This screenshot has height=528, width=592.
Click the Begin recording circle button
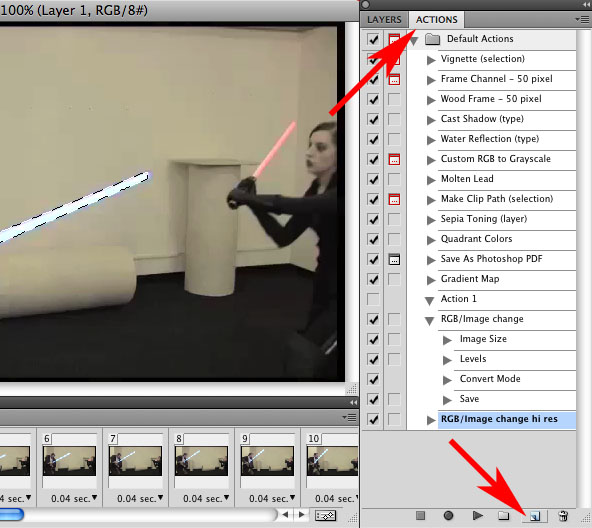(448, 515)
